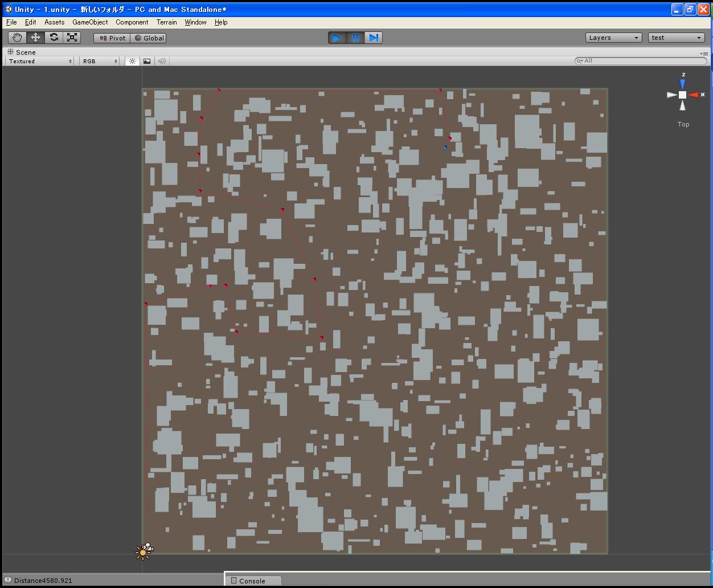
Task: Open the Terrain menu
Action: point(167,22)
